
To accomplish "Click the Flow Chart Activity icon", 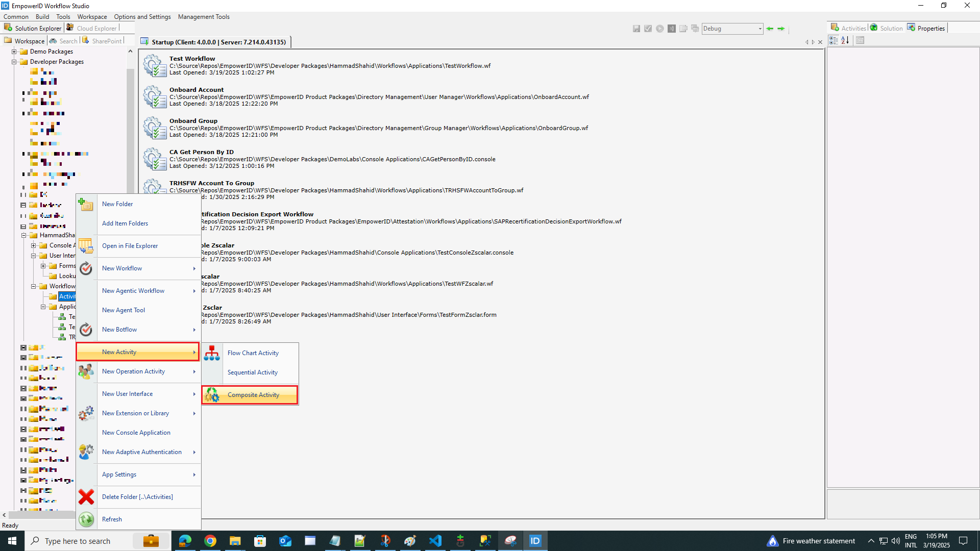I will (x=212, y=353).
